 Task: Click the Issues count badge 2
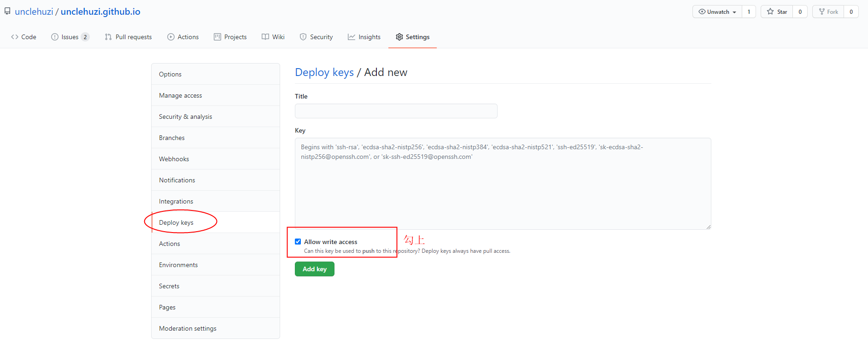85,37
